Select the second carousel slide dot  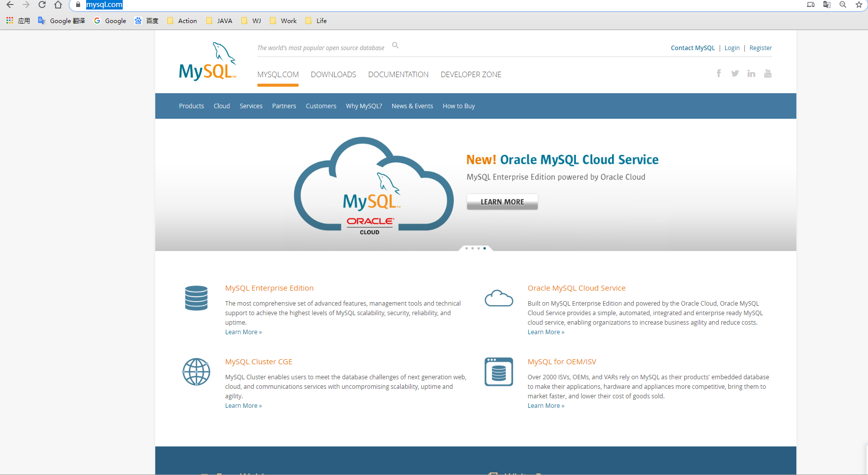tap(472, 248)
